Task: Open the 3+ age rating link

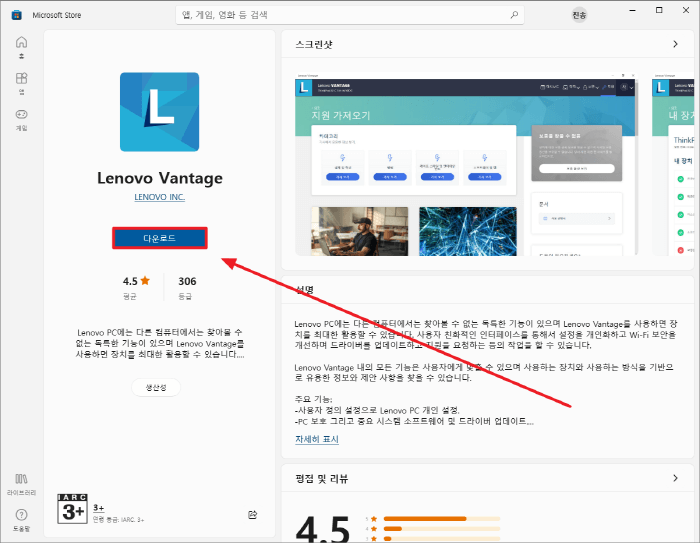Action: (x=99, y=508)
